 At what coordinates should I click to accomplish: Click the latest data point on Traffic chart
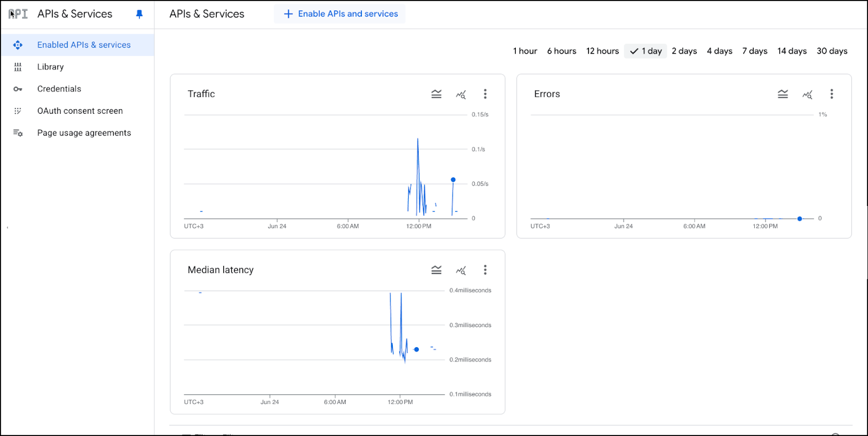pos(453,180)
